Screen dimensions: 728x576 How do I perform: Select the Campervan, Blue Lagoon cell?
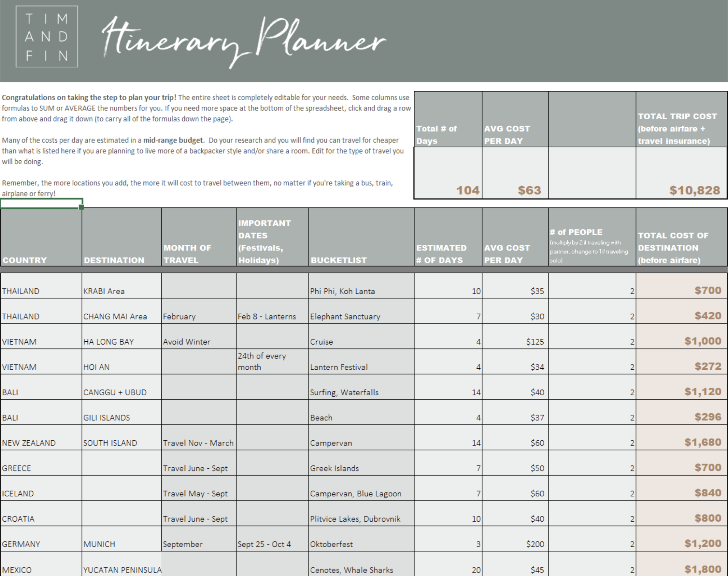tap(361, 488)
